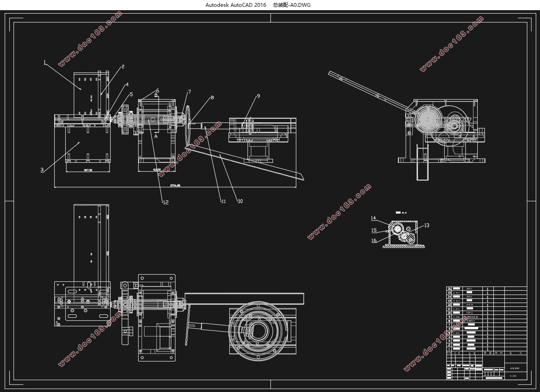
Task: Click the upper A section cut marker
Action: (x=156, y=95)
